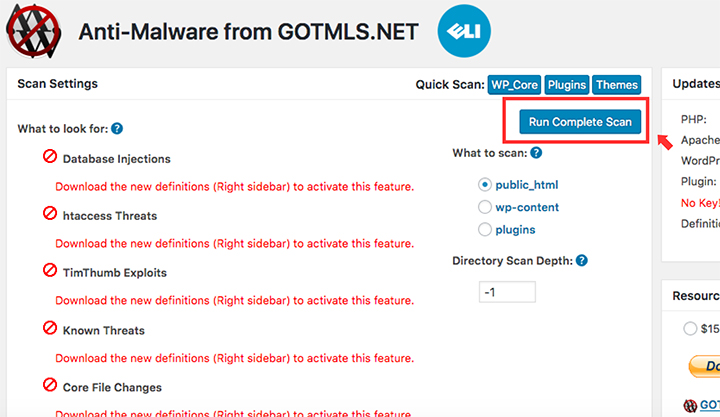
Task: Open help icon beside What to look for
Action: point(117,129)
